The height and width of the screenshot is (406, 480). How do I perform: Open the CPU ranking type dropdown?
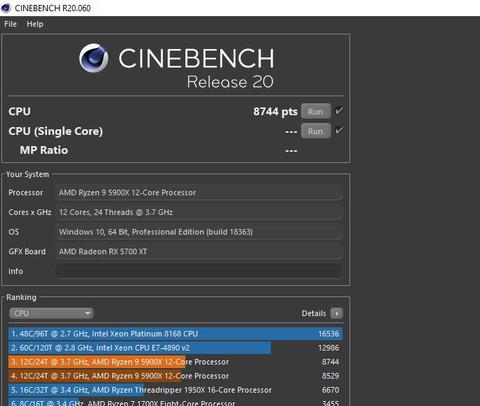[x=51, y=313]
